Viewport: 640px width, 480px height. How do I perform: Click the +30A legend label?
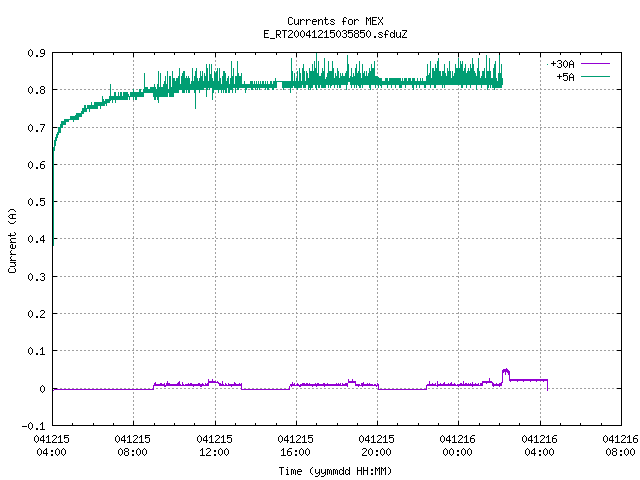point(562,64)
